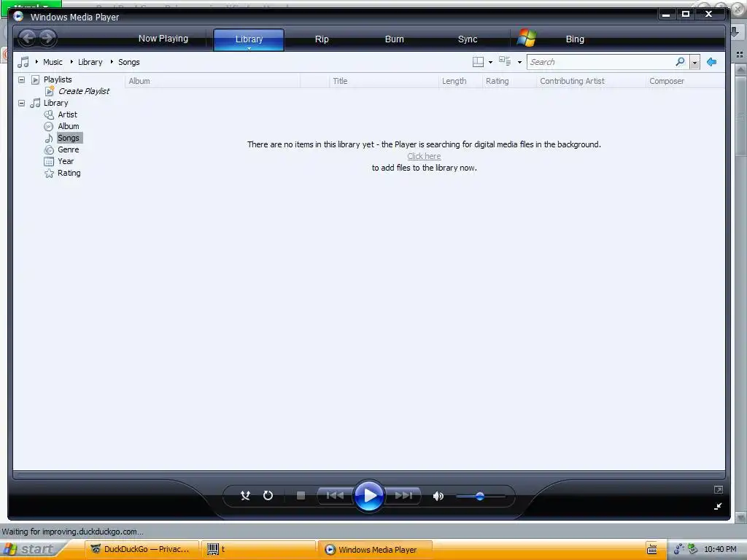747x560 pixels.
Task: Click the view options icon
Action: click(x=505, y=61)
